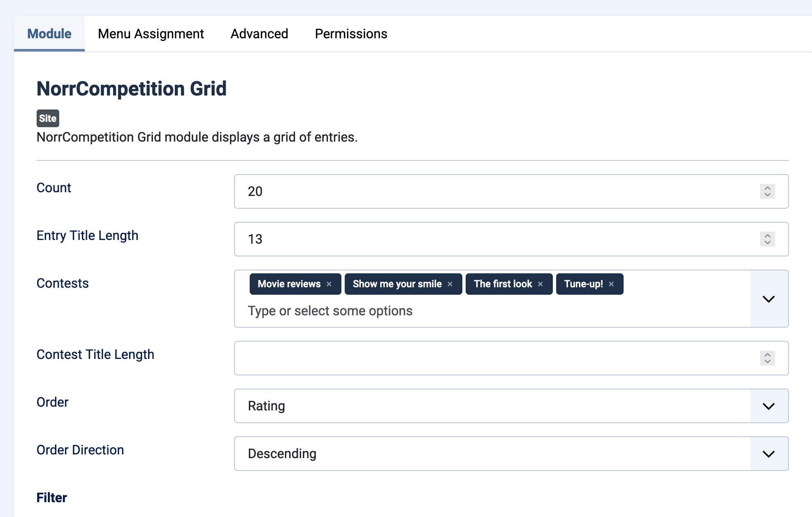Remove the Show me your smile tag
This screenshot has width=812, height=517.
tap(450, 284)
